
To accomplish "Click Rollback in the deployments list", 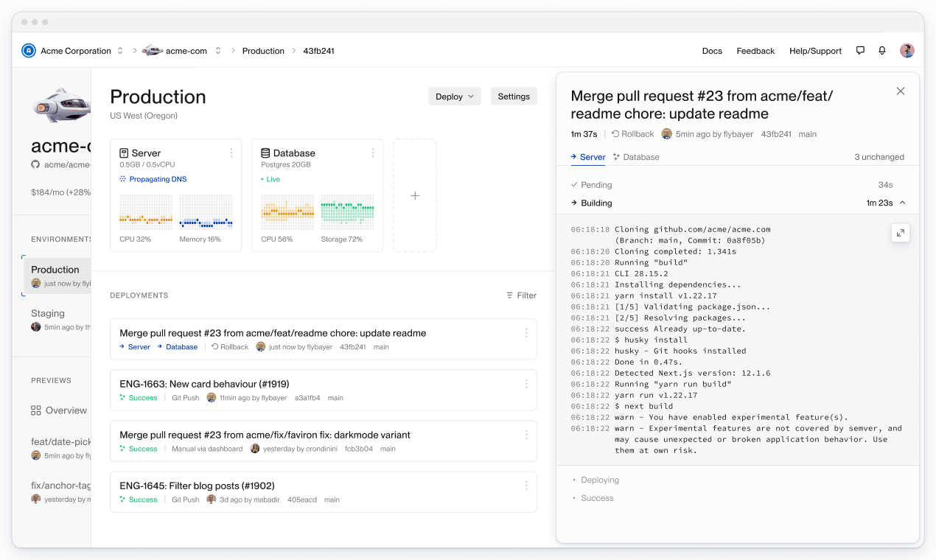I will pyautogui.click(x=230, y=347).
